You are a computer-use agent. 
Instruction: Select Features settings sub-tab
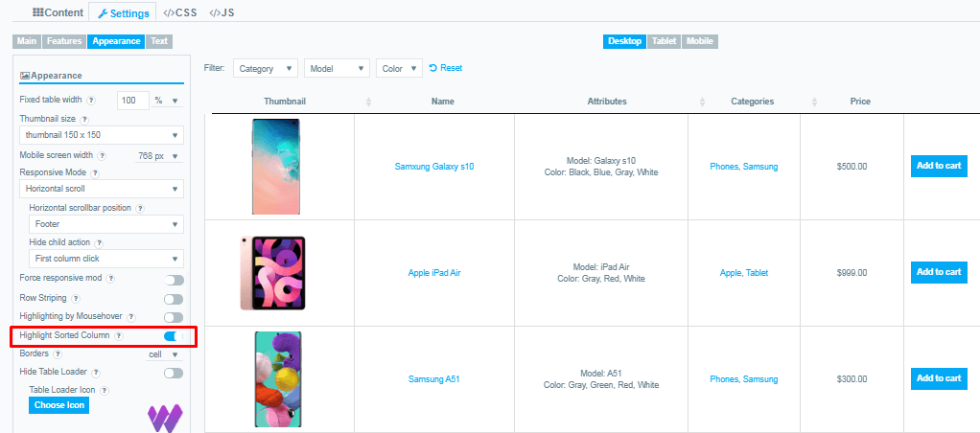point(64,41)
